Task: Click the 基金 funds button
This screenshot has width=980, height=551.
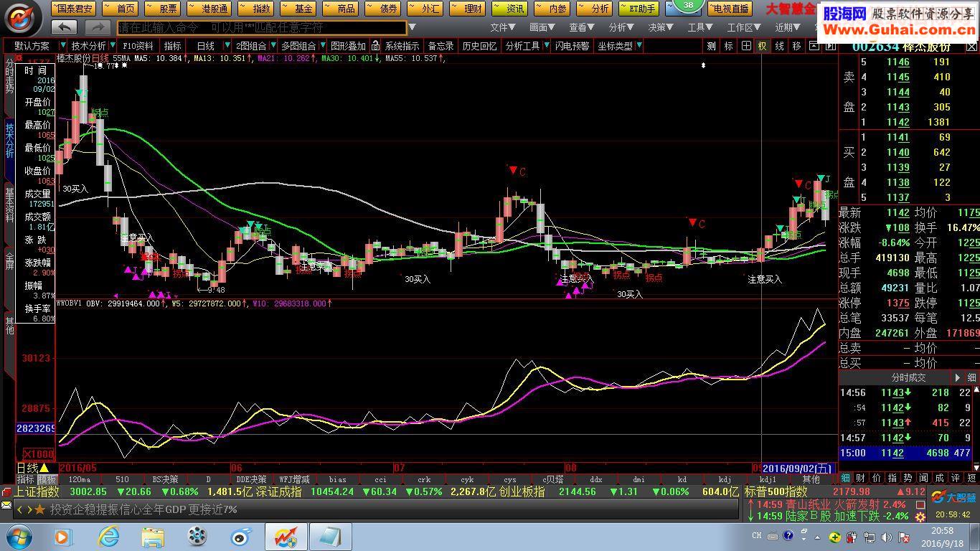Action: (298, 9)
